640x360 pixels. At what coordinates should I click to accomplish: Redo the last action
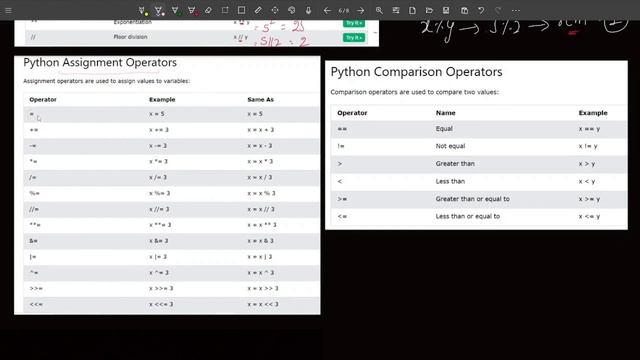coord(498,10)
